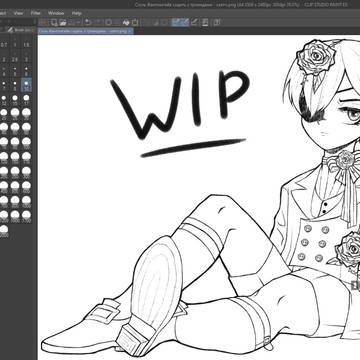Select brush size preset 170
Image resolution: width=360 pixels, height=360 pixels.
(x=26, y=158)
